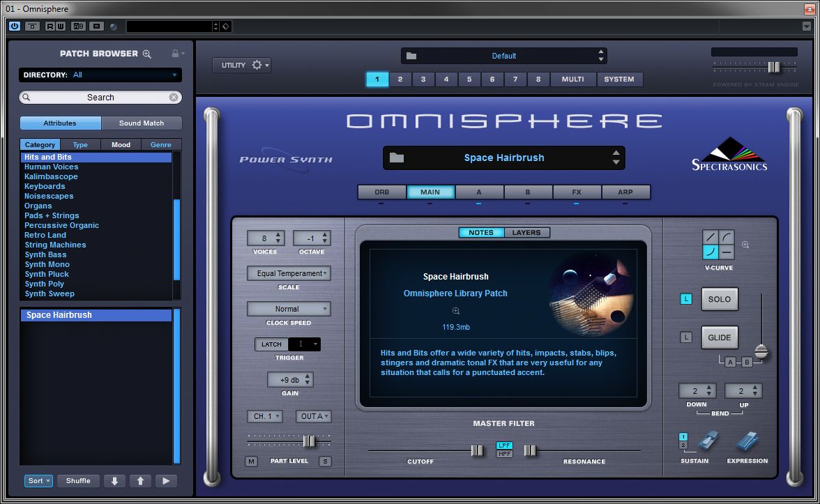The width and height of the screenshot is (820, 504).
Task: Click the browser audition play button
Action: 166,481
